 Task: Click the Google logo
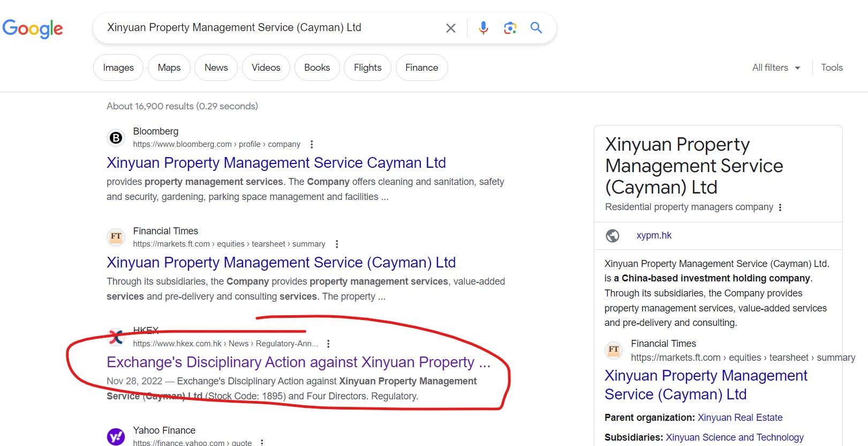pyautogui.click(x=33, y=28)
